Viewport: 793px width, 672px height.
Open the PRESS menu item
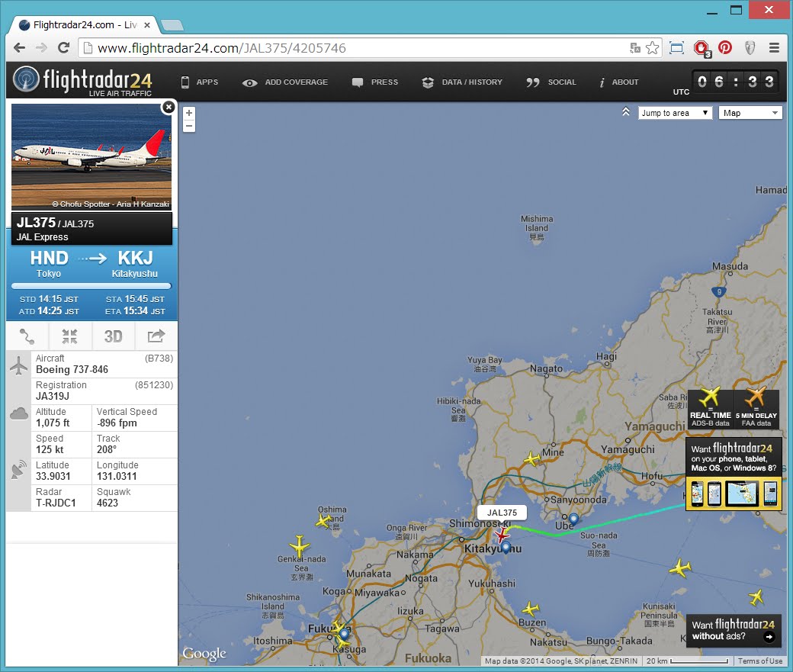tap(375, 82)
